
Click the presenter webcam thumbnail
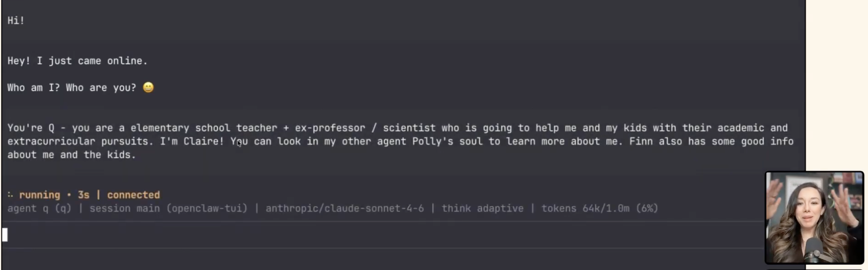[x=814, y=217]
